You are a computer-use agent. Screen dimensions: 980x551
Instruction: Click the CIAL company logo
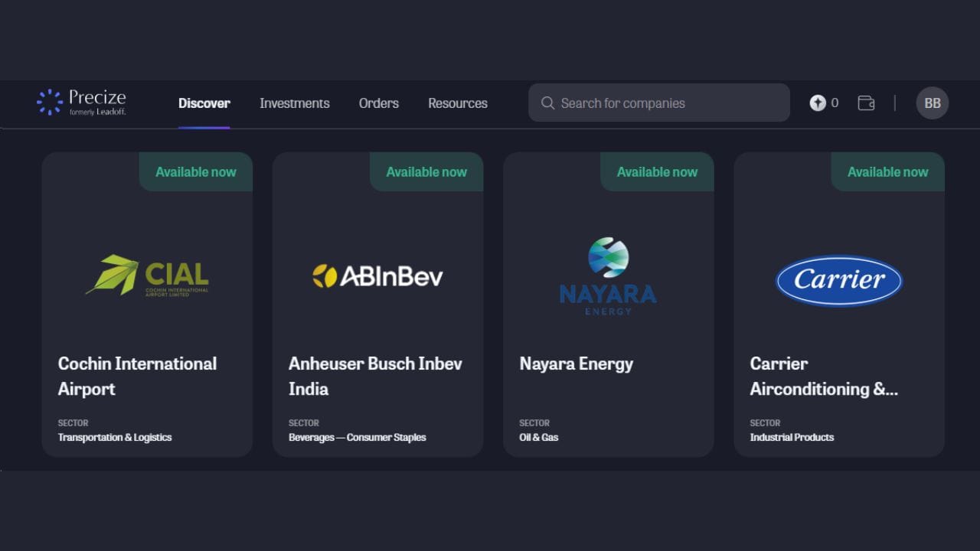pos(147,275)
